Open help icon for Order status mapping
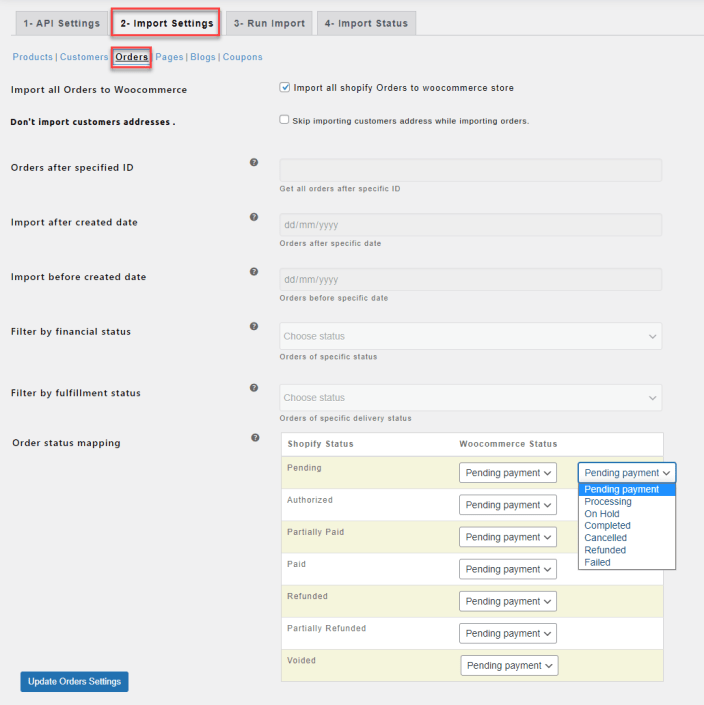The image size is (704, 705). (255, 437)
